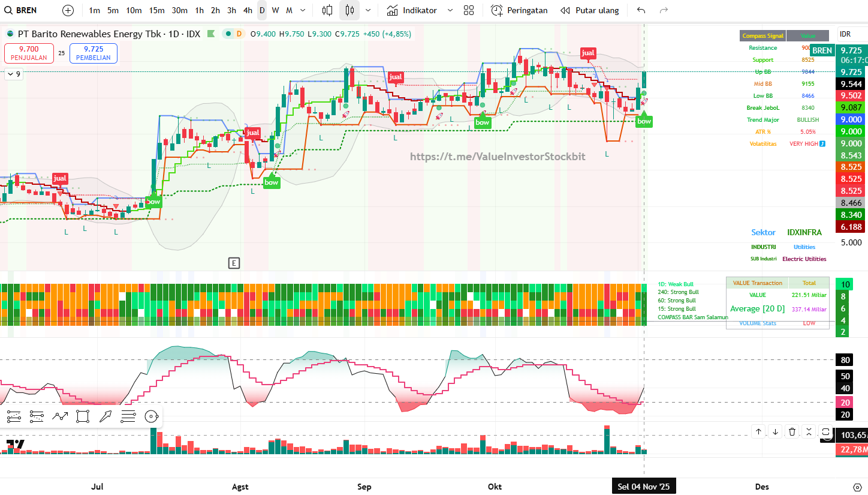Move the volume pane up
Image resolution: width=868 pixels, height=495 pixels.
coord(758,431)
